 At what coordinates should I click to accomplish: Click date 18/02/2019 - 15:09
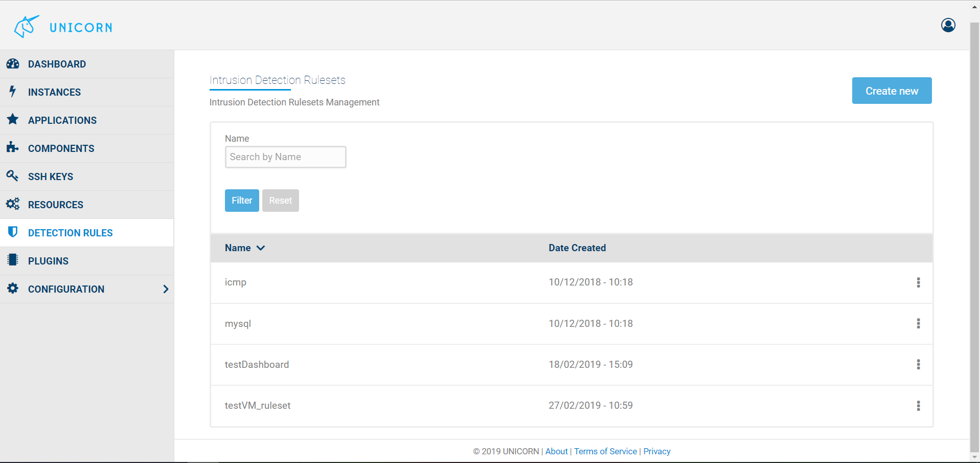pyautogui.click(x=590, y=364)
